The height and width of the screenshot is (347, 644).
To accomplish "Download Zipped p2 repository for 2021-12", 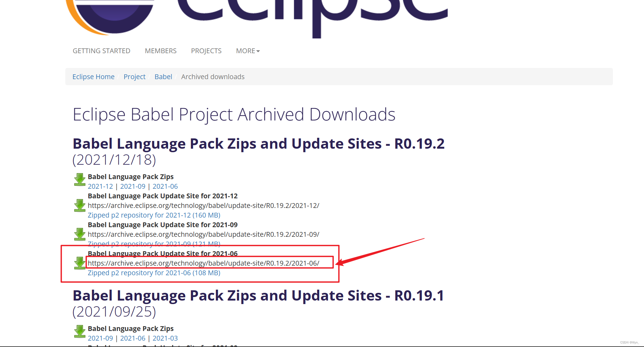I will [x=154, y=215].
